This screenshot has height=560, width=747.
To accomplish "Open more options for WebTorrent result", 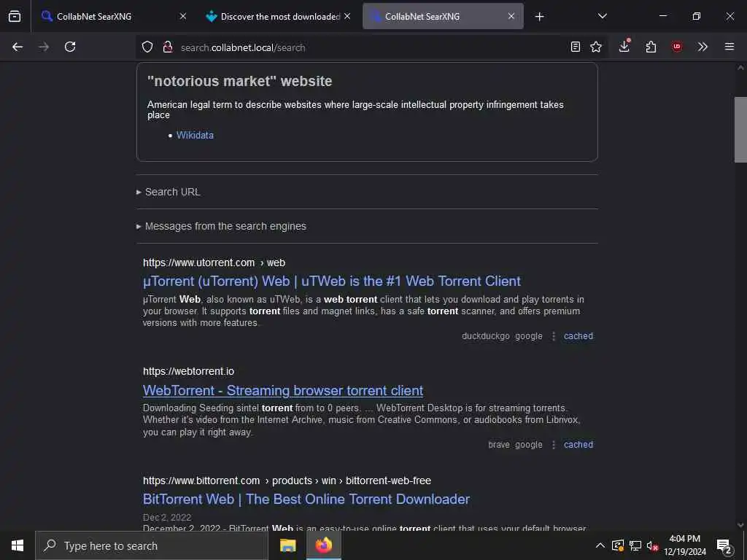I will (554, 445).
